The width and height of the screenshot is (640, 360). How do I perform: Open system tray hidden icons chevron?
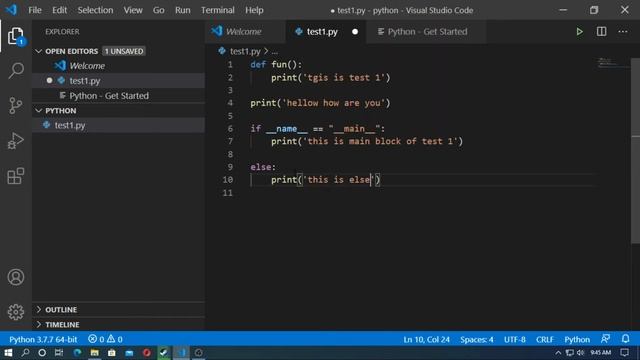[558, 352]
